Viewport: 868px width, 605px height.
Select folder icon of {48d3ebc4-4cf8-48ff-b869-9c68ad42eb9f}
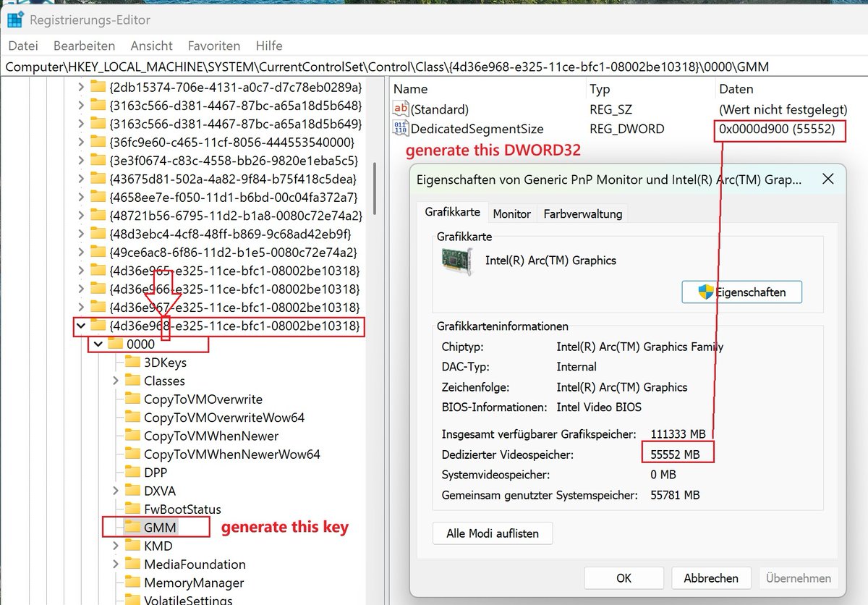tap(98, 234)
